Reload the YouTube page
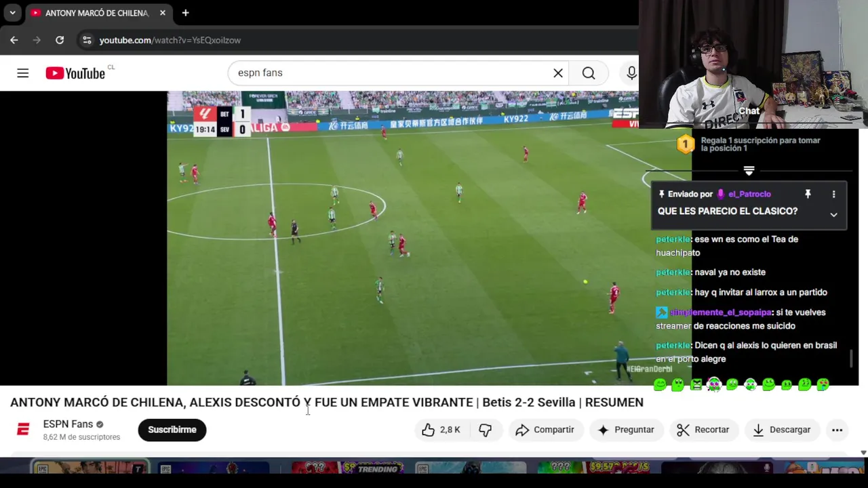The image size is (868, 488). point(60,40)
